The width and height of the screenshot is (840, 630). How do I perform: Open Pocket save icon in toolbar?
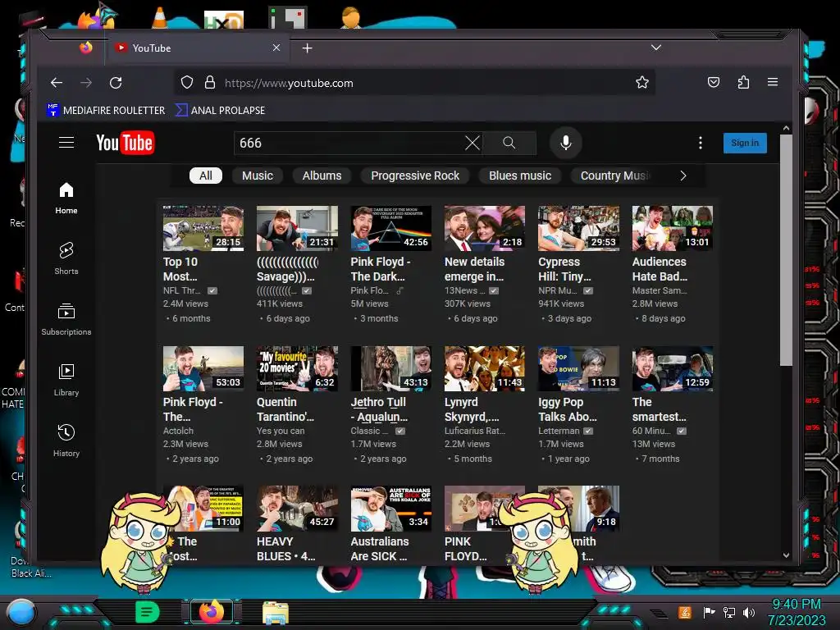pyautogui.click(x=714, y=83)
